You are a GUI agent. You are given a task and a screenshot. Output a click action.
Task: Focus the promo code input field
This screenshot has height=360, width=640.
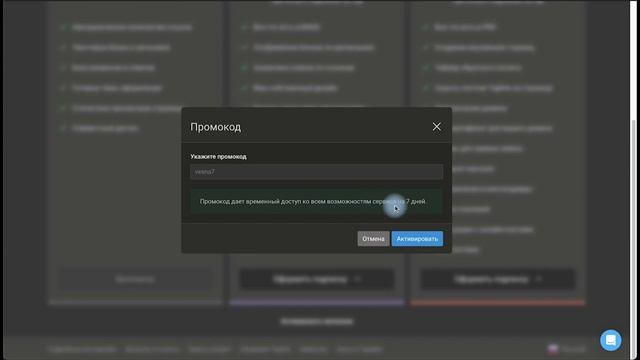coord(316,172)
